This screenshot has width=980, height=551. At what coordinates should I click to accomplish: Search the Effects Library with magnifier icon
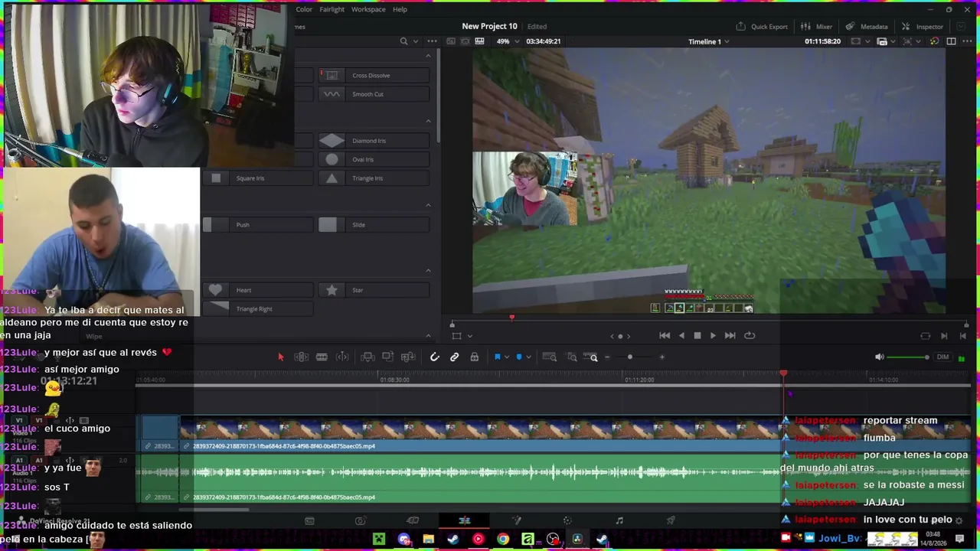(403, 41)
